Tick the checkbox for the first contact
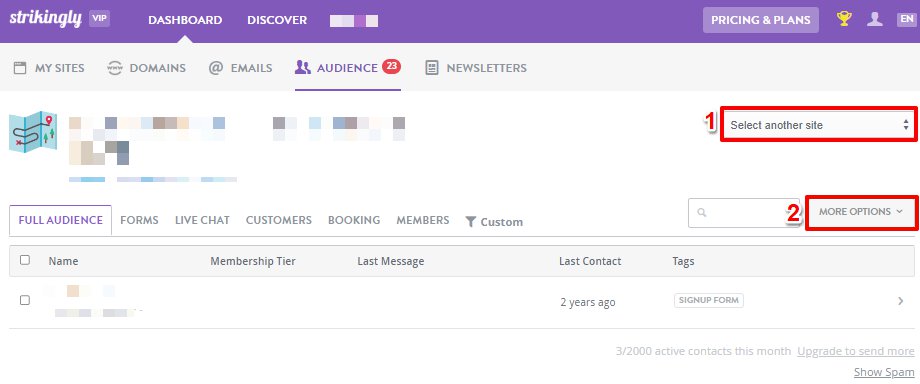This screenshot has height=384, width=920. coord(25,300)
